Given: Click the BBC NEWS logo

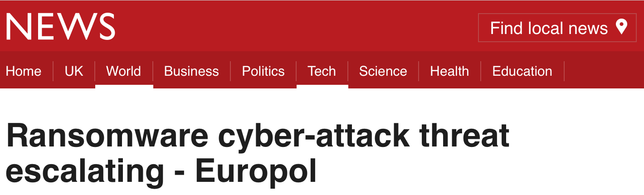Looking at the screenshot, I should coord(60,26).
